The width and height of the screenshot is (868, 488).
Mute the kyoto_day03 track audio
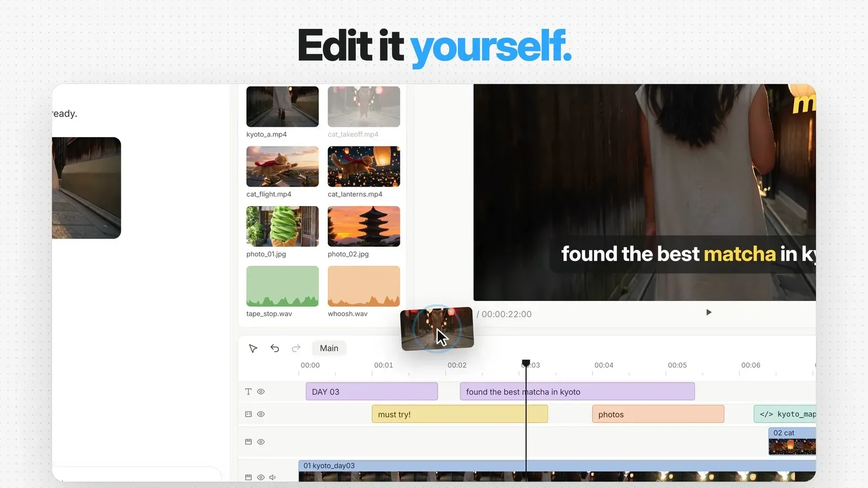click(272, 478)
